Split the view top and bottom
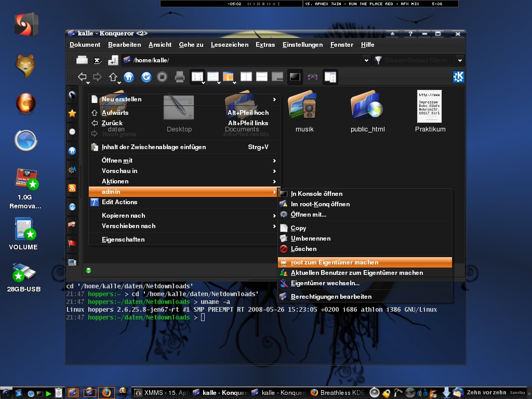Image resolution: width=532 pixels, height=399 pixels. 262,77
